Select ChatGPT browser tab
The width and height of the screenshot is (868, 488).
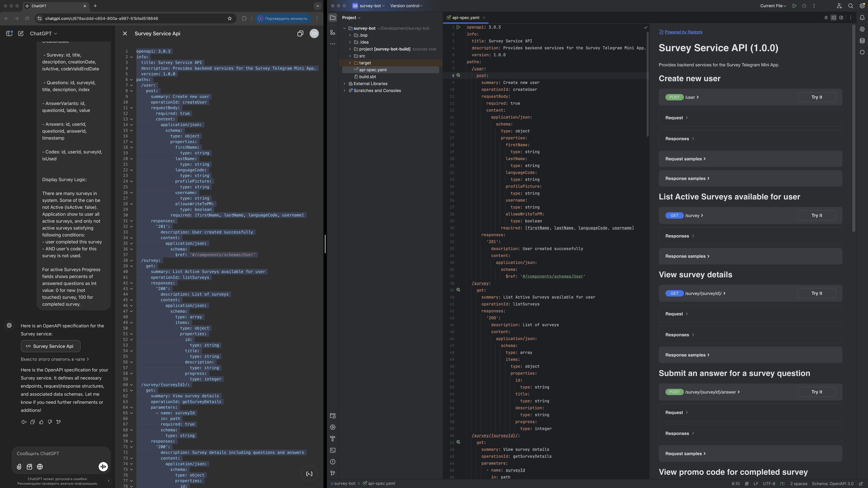[x=56, y=6]
